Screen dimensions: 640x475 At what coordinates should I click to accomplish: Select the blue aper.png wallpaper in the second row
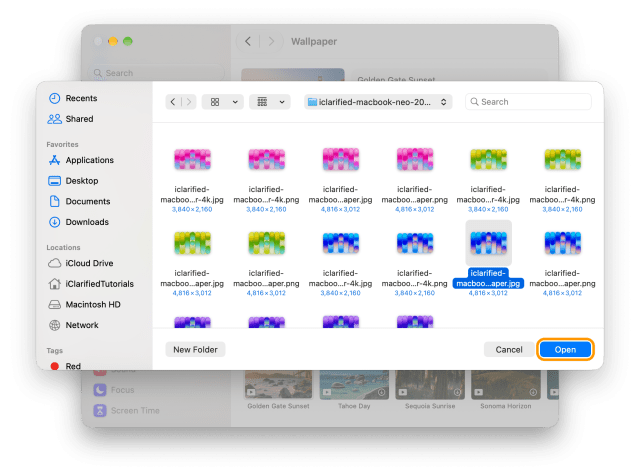click(x=563, y=243)
